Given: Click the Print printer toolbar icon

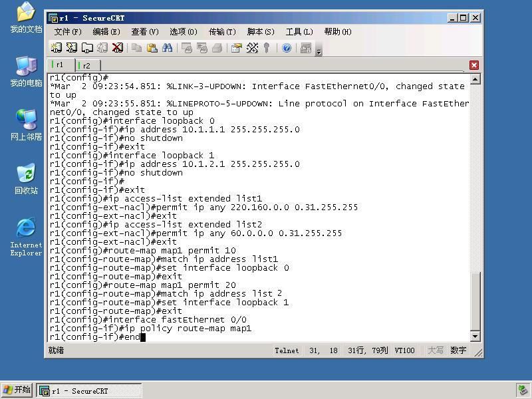Looking at the screenshot, I should click(217, 48).
